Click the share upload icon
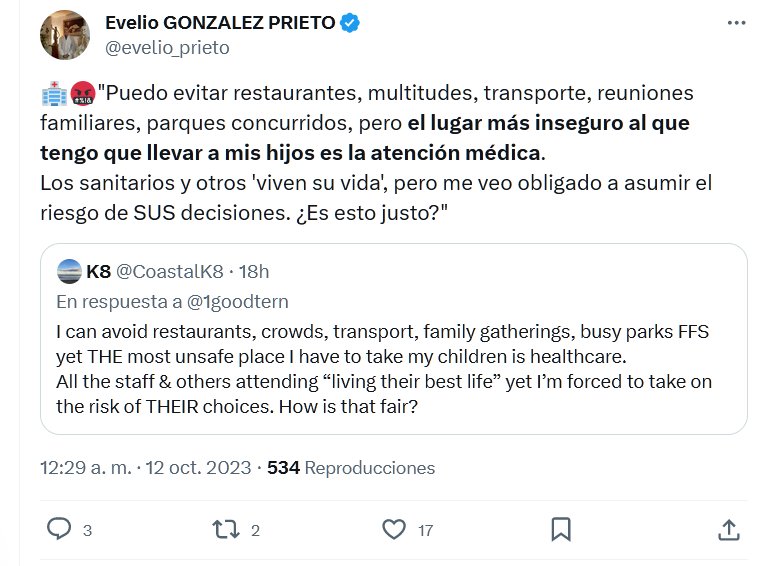Image resolution: width=766 pixels, height=566 pixels. pyautogui.click(x=729, y=529)
